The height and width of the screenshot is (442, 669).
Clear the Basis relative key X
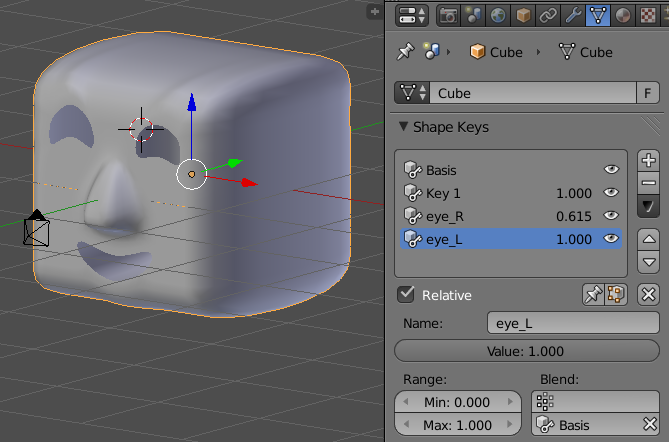point(650,425)
